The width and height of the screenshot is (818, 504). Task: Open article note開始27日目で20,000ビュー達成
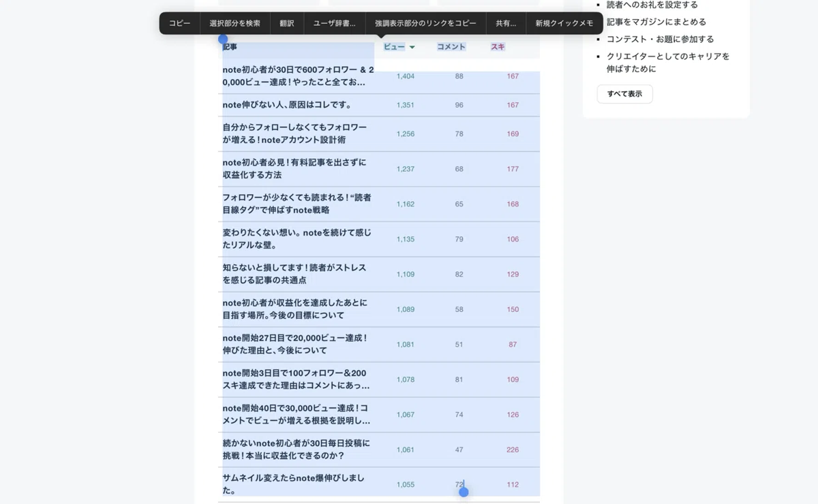(x=295, y=344)
